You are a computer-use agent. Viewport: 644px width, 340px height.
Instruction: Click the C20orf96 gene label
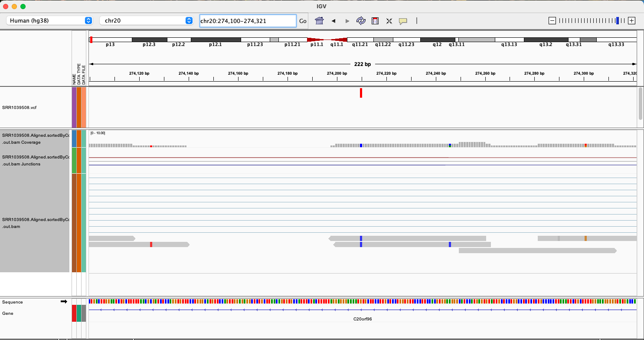pos(363,319)
